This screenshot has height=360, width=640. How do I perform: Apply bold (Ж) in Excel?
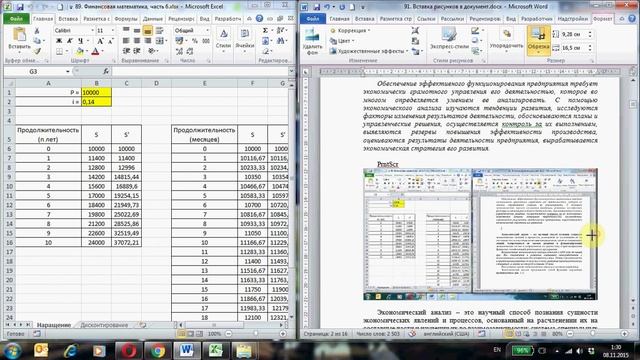59,41
